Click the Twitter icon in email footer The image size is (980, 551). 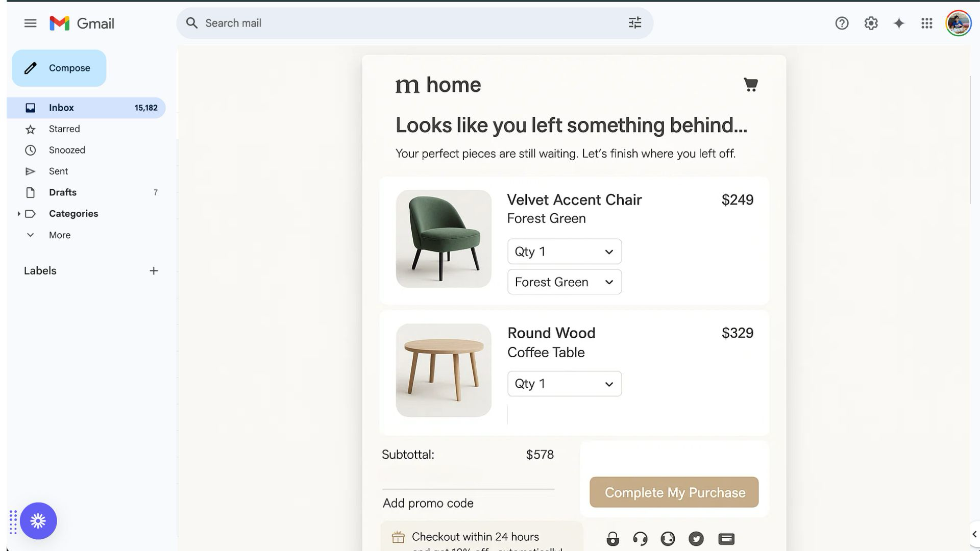tap(696, 539)
